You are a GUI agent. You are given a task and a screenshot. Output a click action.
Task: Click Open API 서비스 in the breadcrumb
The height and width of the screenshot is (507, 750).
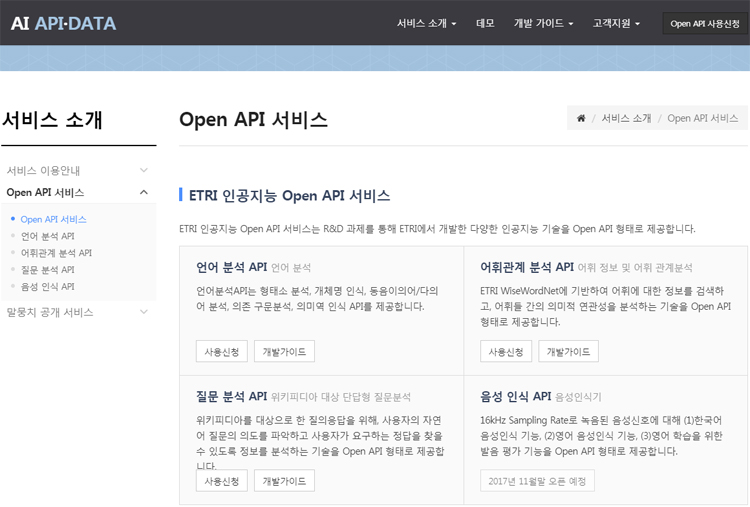[x=702, y=118]
